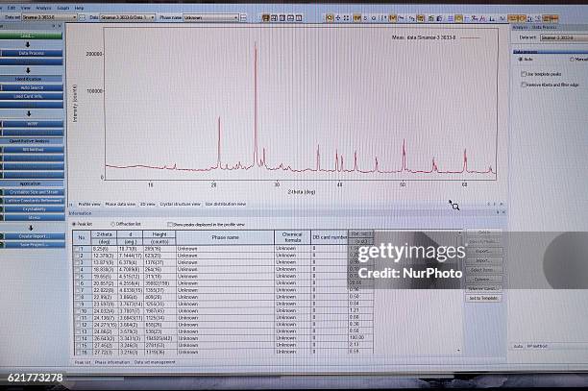This screenshot has height=391, width=588.
Task: Open Crystallite Size and Strain application
Action: (x=33, y=192)
